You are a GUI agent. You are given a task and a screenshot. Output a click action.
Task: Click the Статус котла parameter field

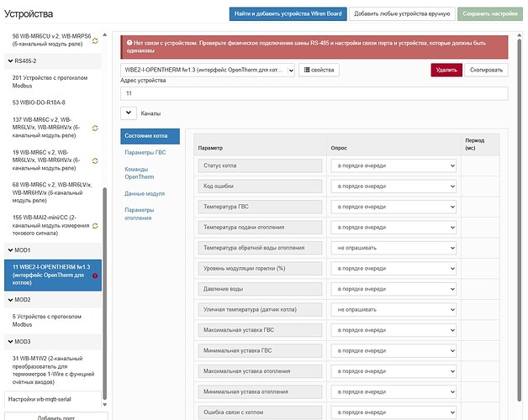tap(260, 165)
